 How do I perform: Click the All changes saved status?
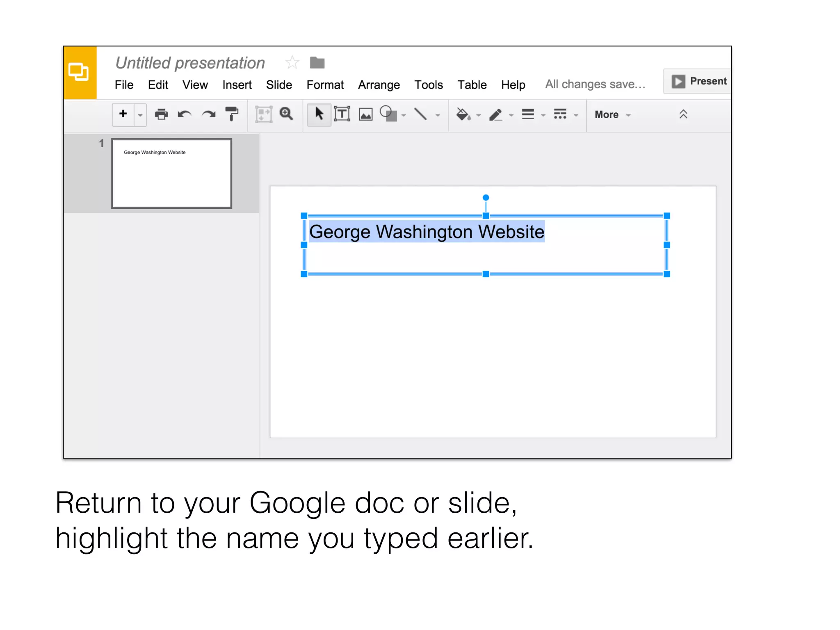pyautogui.click(x=595, y=84)
